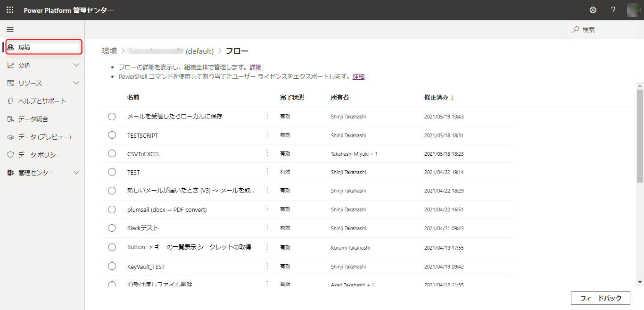This screenshot has width=644, height=310.
Task: Collapse the navigation hamburger menu
Action: [10, 29]
